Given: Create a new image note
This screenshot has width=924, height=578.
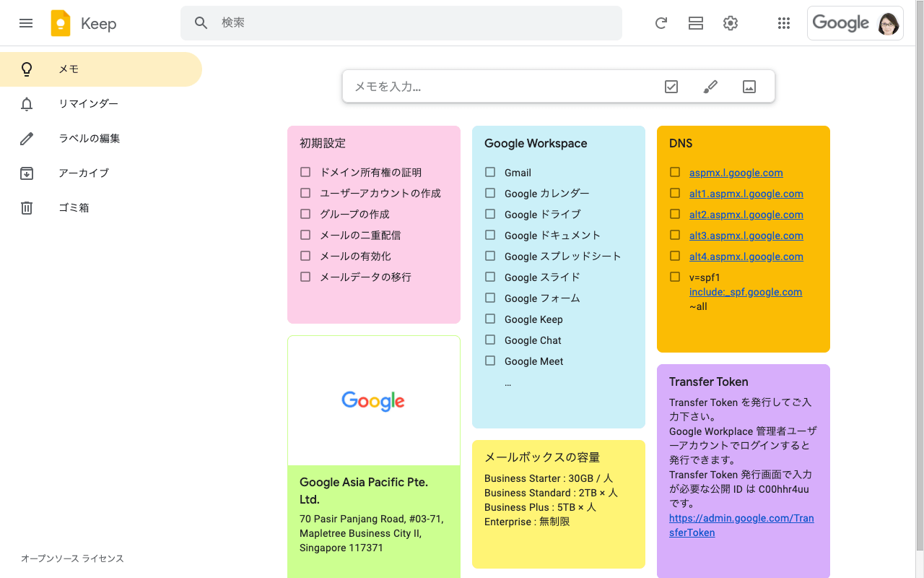Looking at the screenshot, I should point(749,87).
